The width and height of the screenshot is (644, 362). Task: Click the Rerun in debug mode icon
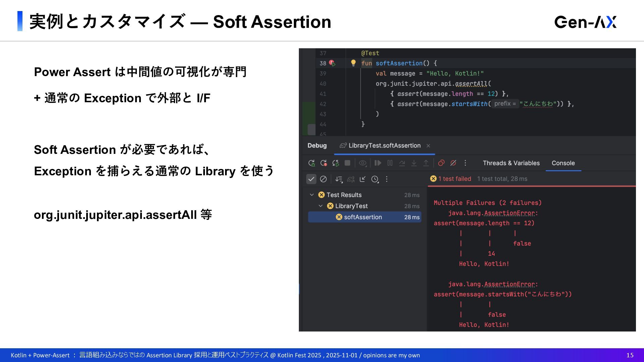click(311, 163)
